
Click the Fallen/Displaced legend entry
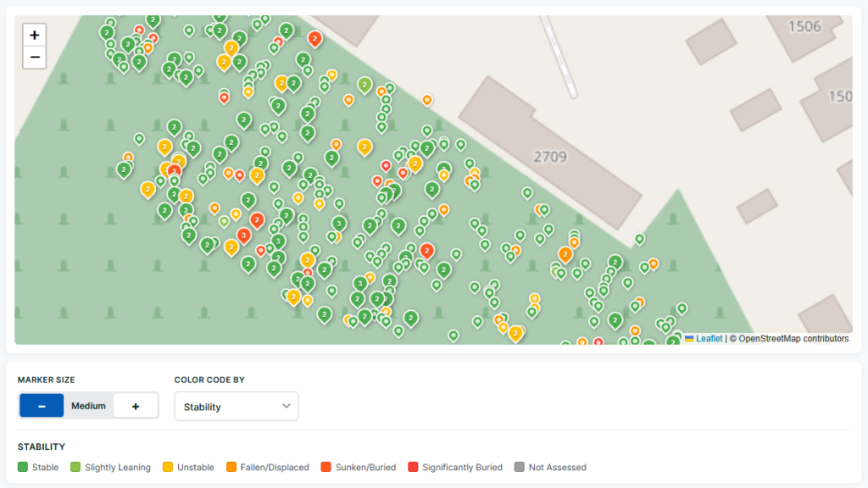click(x=268, y=467)
